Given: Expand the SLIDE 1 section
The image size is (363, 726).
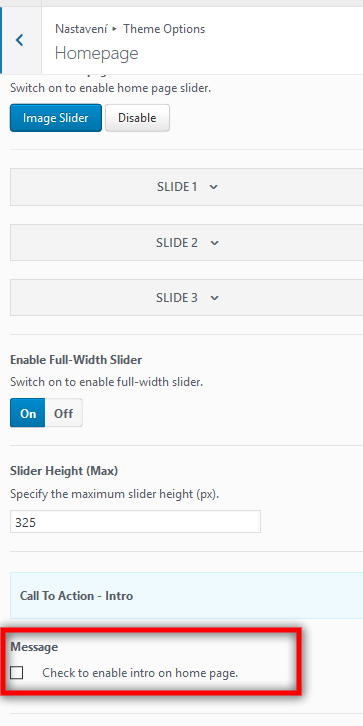Looking at the screenshot, I should (x=187, y=187).
